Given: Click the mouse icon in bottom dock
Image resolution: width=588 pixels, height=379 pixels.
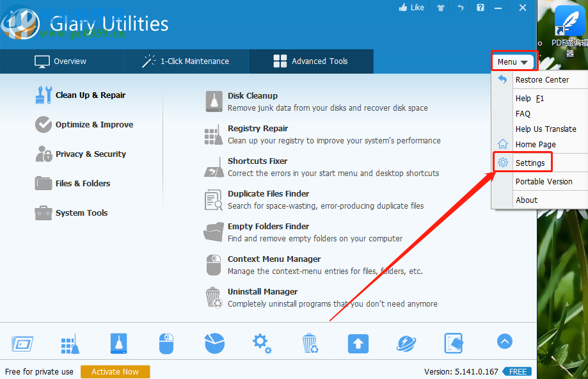Looking at the screenshot, I should 166,343.
